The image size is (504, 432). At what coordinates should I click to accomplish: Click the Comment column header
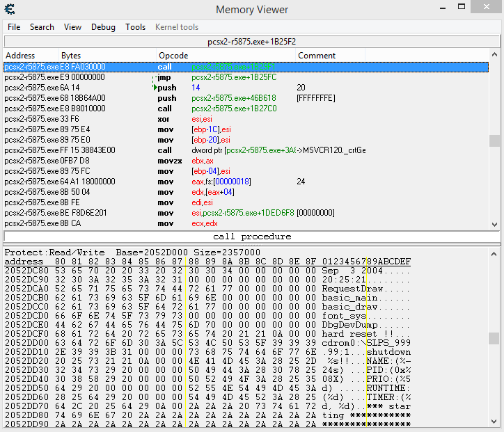coord(317,56)
